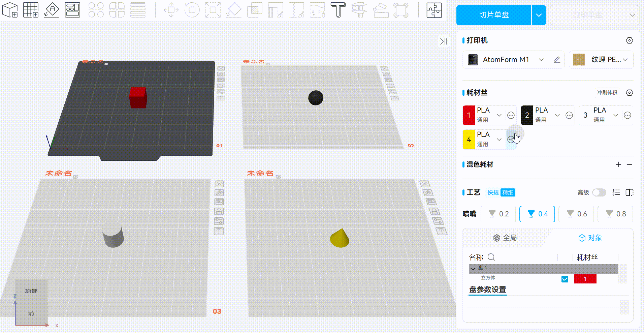Select the 0.8 nozzle size

(615, 214)
